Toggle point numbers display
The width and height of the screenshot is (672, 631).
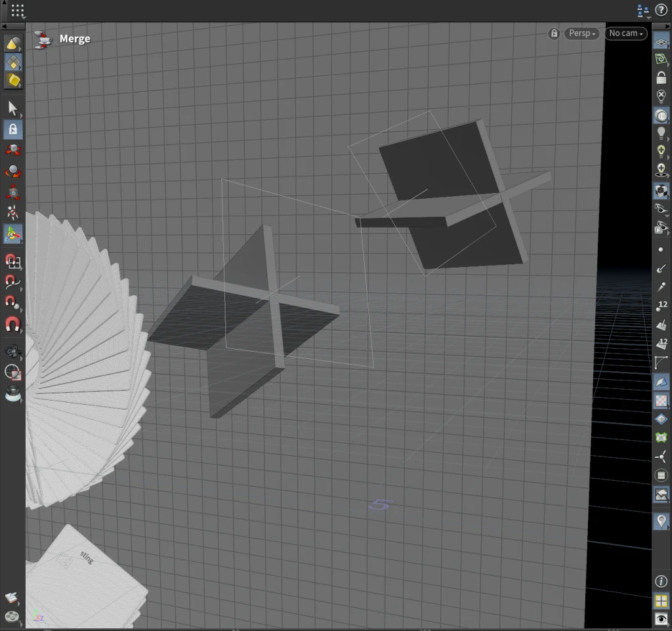point(661,306)
